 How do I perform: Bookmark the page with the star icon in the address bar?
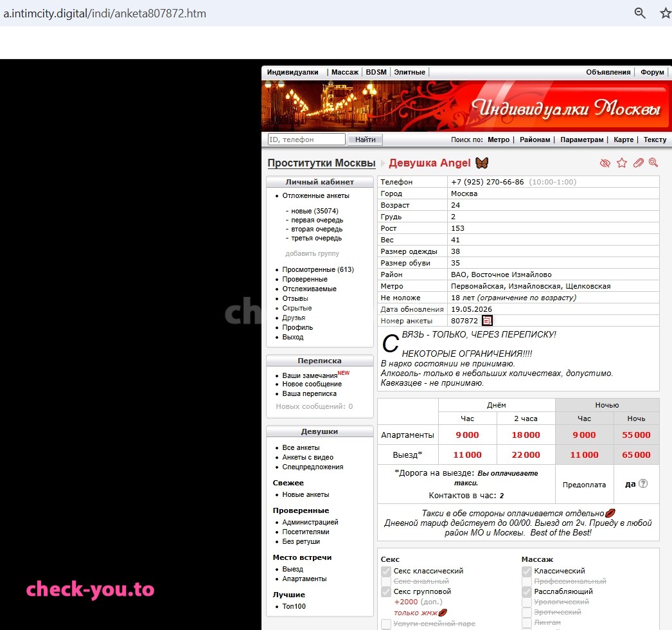coord(666,13)
